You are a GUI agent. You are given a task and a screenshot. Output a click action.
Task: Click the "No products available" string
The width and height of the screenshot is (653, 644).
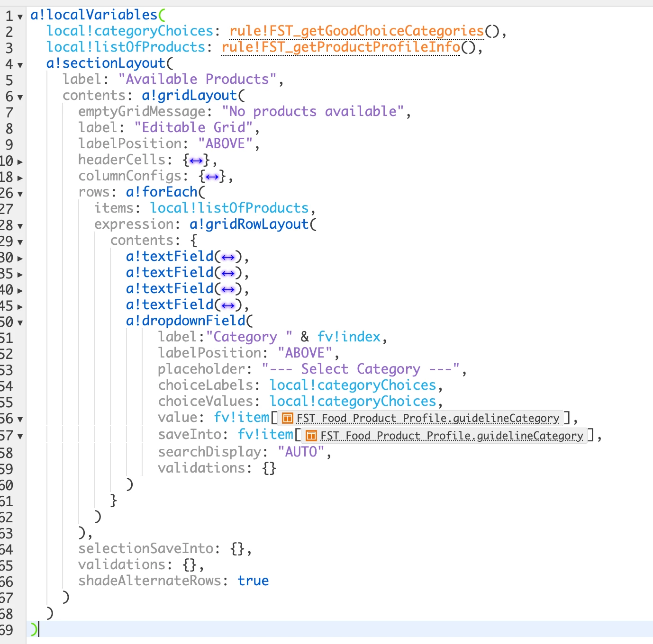click(313, 112)
